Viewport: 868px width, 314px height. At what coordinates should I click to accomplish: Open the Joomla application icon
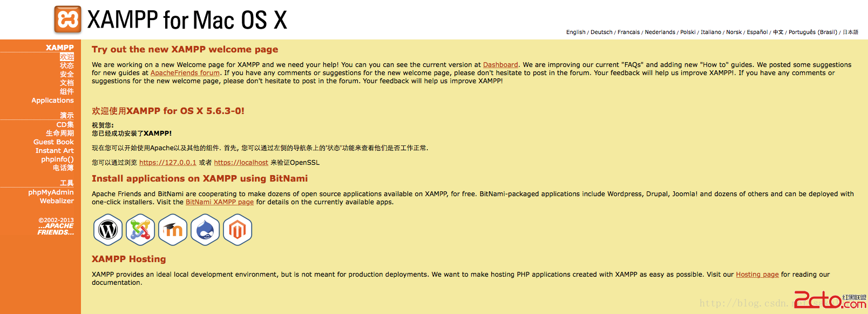(140, 230)
